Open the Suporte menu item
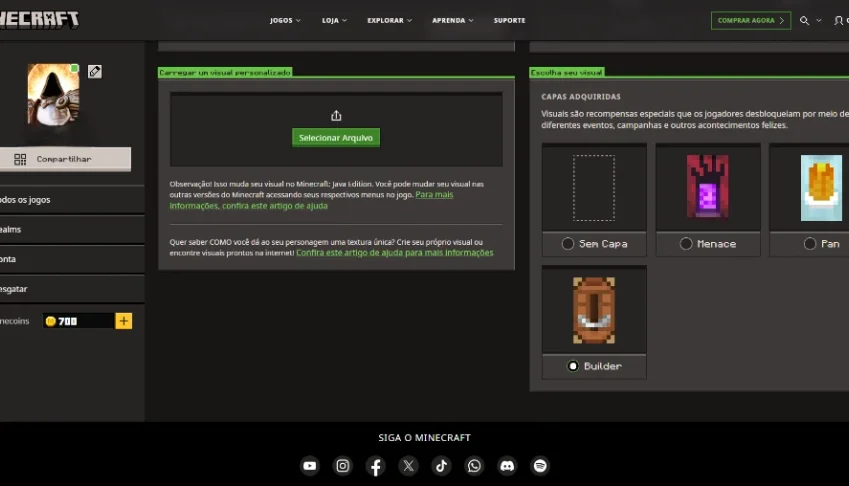 coord(510,21)
